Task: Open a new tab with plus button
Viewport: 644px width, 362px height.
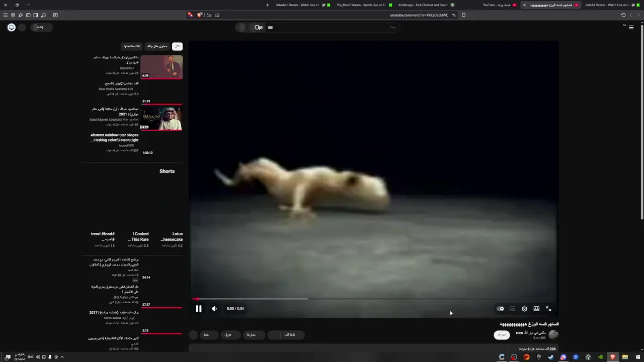Action: tap(268, 5)
